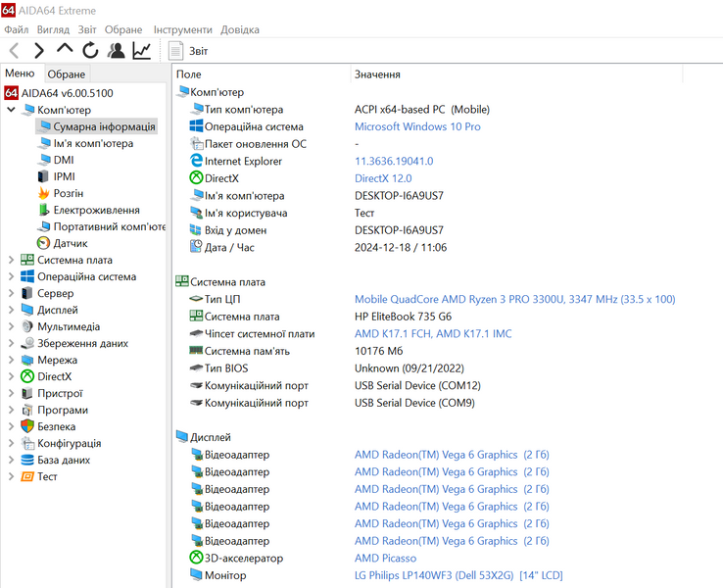Click the Збереження даних disk icon
Image resolution: width=723 pixels, height=588 pixels.
tap(27, 343)
